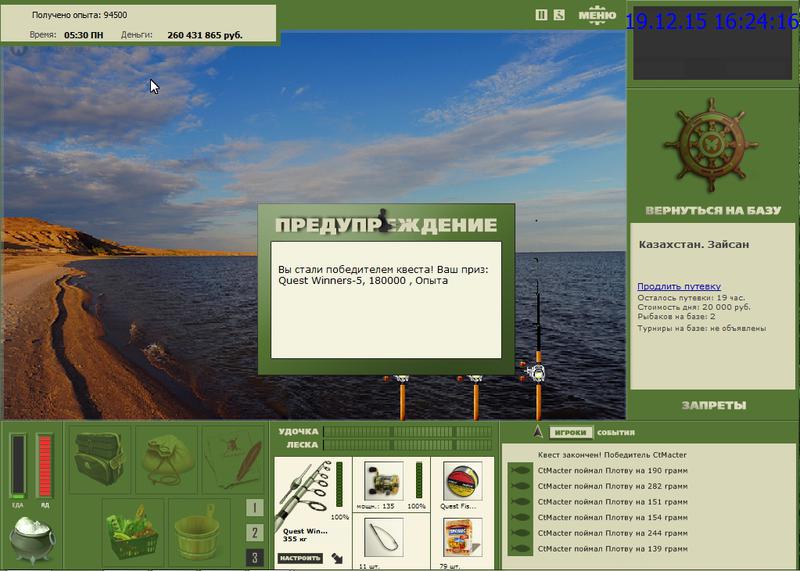Open the food basket
Screen dimensions: 800x571
point(133,531)
